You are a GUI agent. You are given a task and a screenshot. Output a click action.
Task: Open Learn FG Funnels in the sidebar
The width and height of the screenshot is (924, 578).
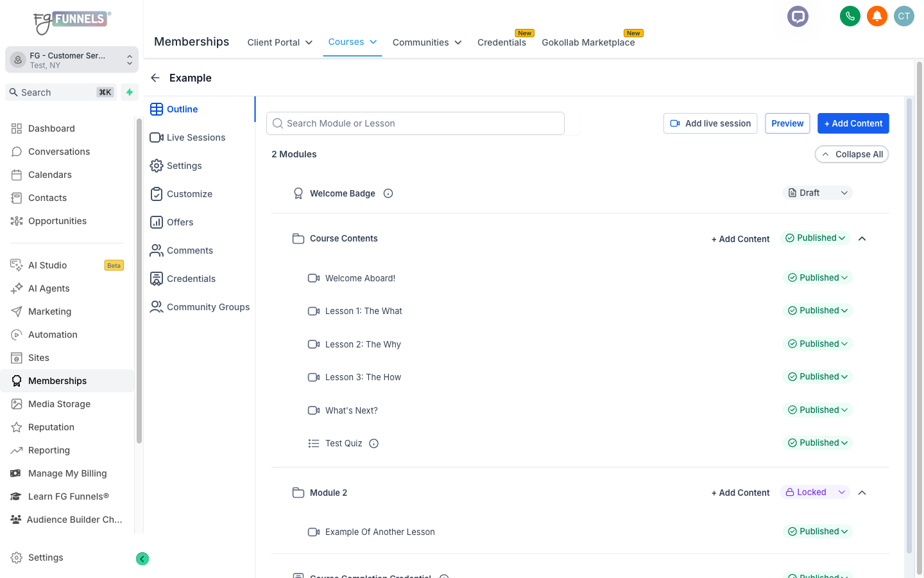tap(67, 496)
